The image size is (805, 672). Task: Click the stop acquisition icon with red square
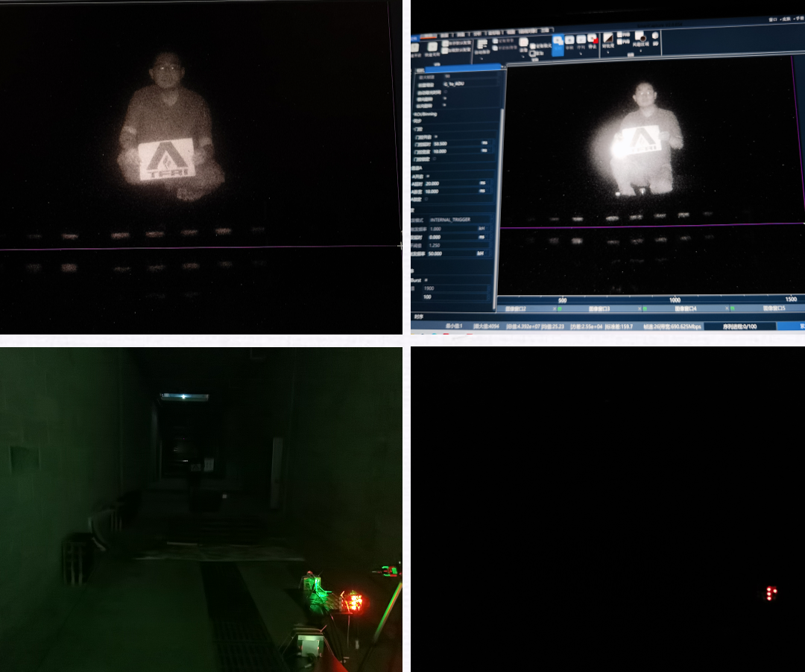point(593,39)
